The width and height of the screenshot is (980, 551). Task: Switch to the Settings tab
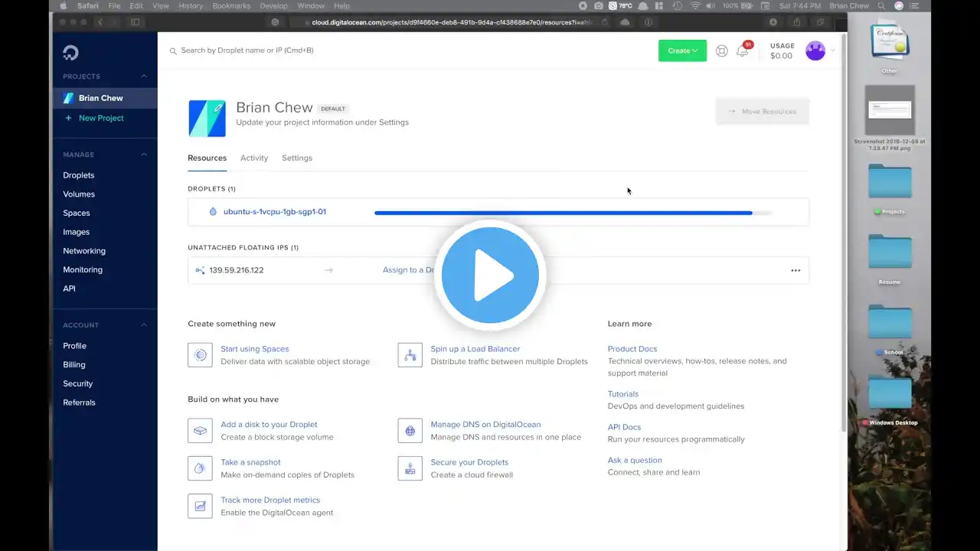(x=297, y=158)
